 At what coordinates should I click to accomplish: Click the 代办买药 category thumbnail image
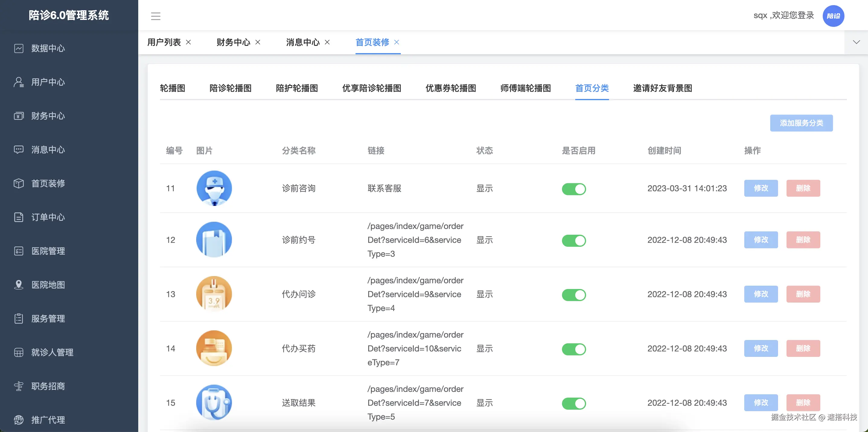[214, 348]
